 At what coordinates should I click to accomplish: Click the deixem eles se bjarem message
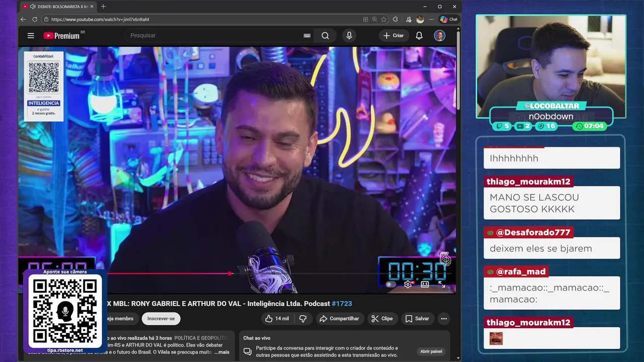coord(552,248)
